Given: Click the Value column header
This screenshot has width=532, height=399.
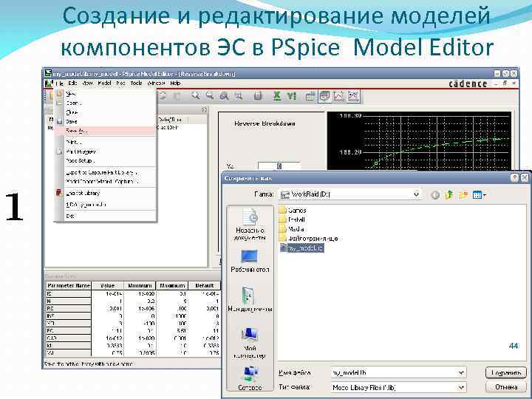Looking at the screenshot, I should click(x=108, y=286).
